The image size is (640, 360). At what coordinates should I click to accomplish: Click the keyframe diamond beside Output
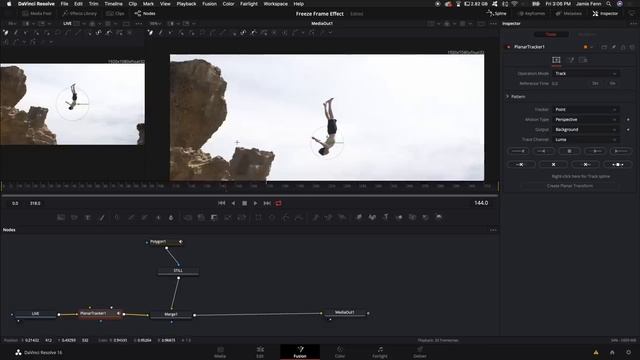click(x=628, y=129)
